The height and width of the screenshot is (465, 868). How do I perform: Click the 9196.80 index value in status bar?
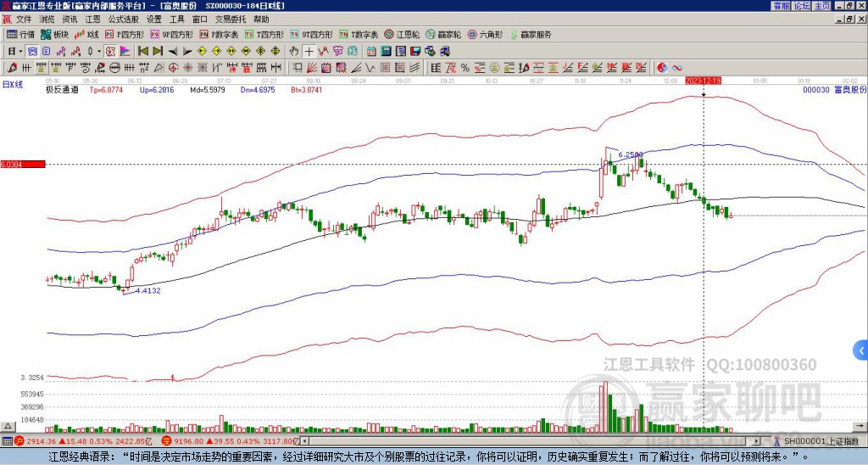tap(188, 441)
